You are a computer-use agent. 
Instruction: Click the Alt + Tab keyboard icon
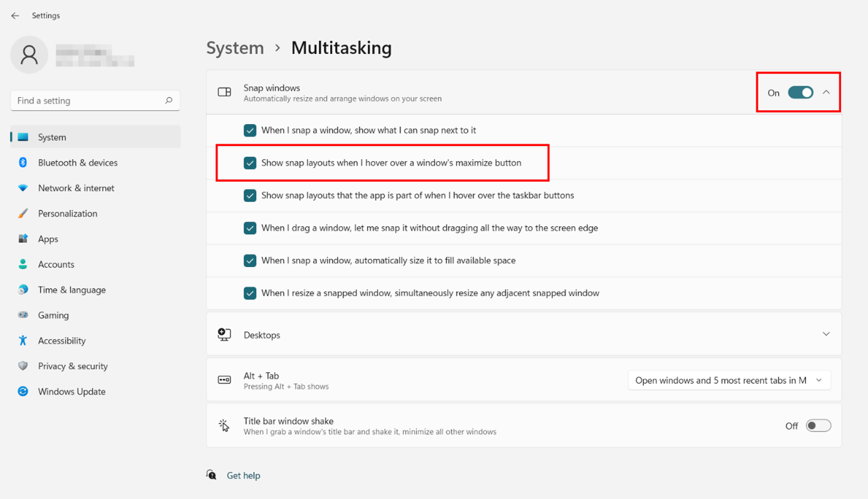[224, 380]
